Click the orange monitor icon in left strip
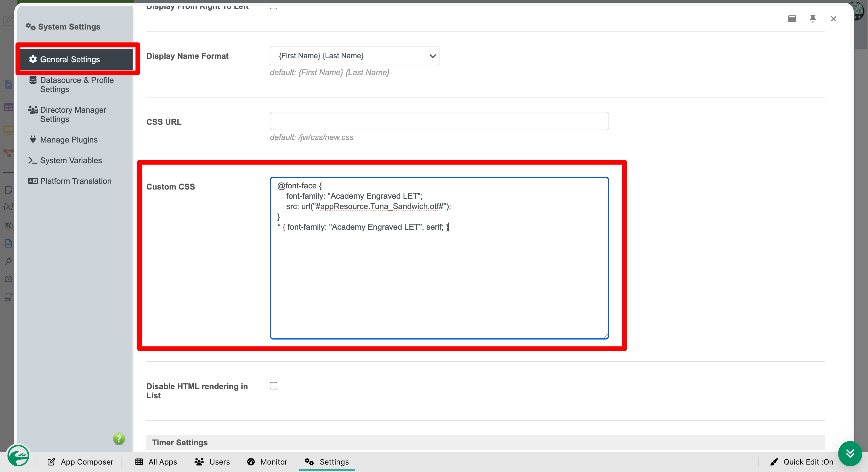Screen dimensions: 868x472 click(8, 130)
